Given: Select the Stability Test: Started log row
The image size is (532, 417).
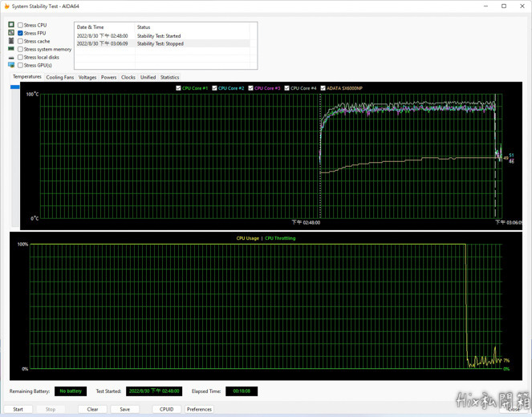Looking at the screenshot, I should (x=162, y=35).
